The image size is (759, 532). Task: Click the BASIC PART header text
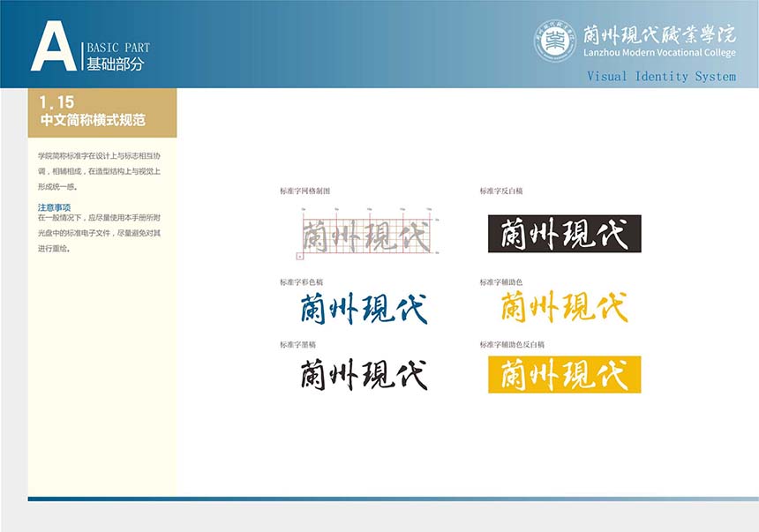[118, 48]
